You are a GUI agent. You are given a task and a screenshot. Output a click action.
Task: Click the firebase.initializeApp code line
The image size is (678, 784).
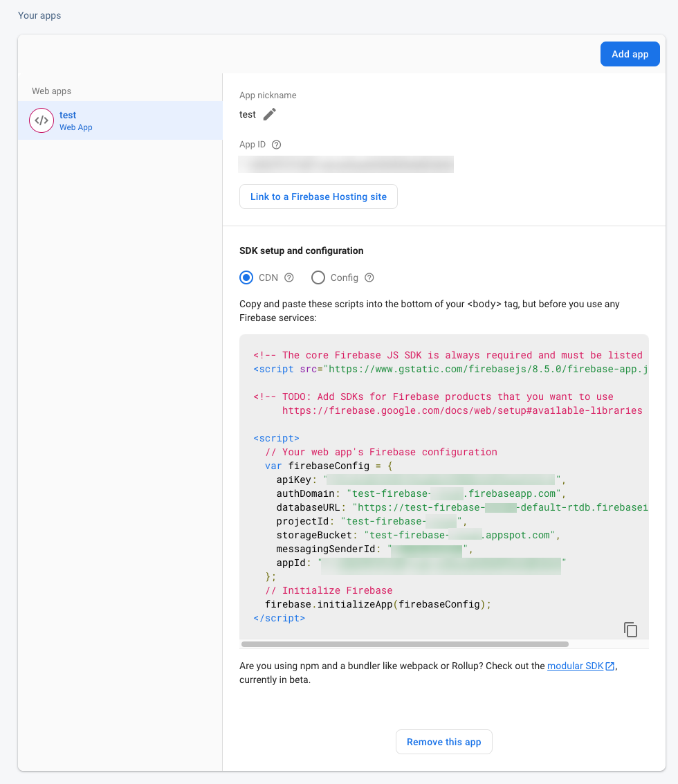click(378, 604)
